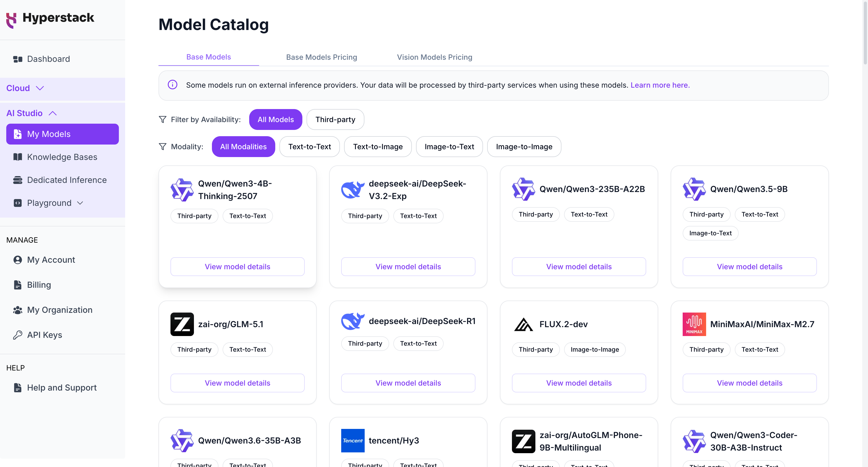Click the MiniMax-M2.7 logo
Screen dimensions: 868x467
(x=694, y=324)
